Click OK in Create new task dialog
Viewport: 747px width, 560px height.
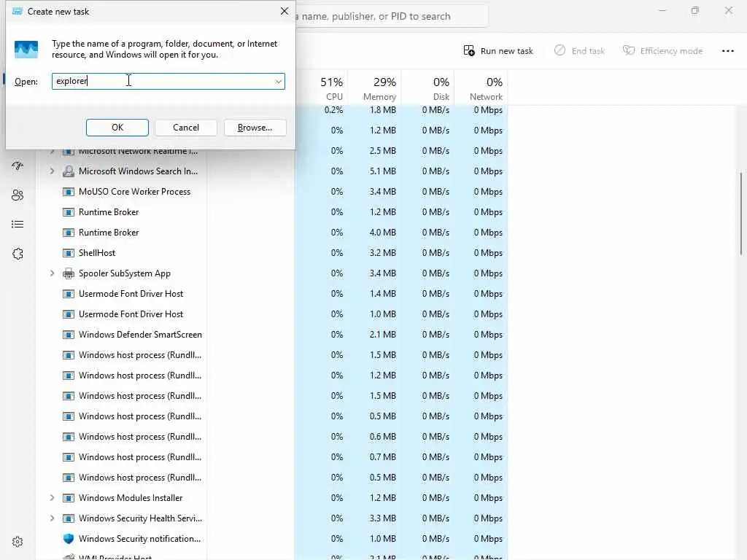(117, 128)
